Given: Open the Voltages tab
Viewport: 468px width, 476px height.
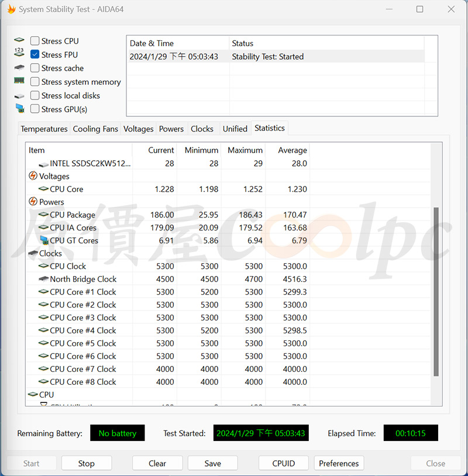Looking at the screenshot, I should tap(138, 129).
